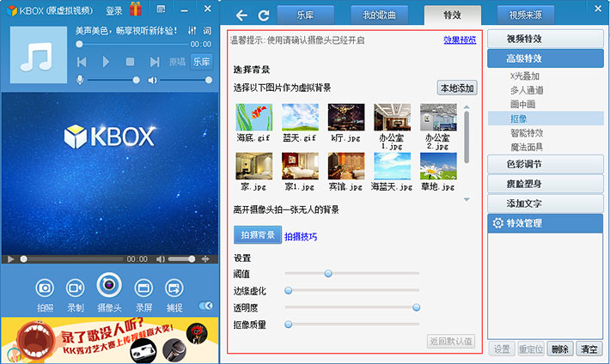Skip to the next track

(155, 62)
